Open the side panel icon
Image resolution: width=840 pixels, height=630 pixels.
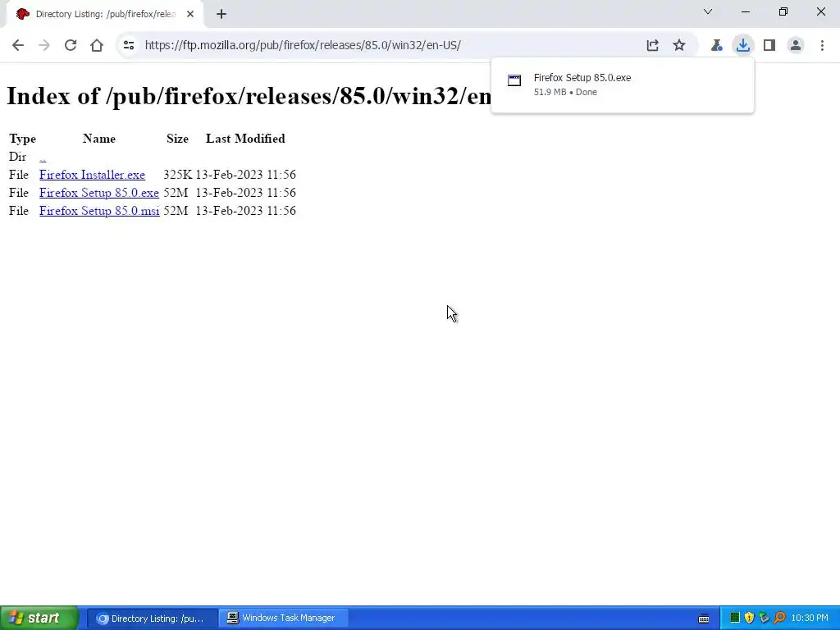769,45
